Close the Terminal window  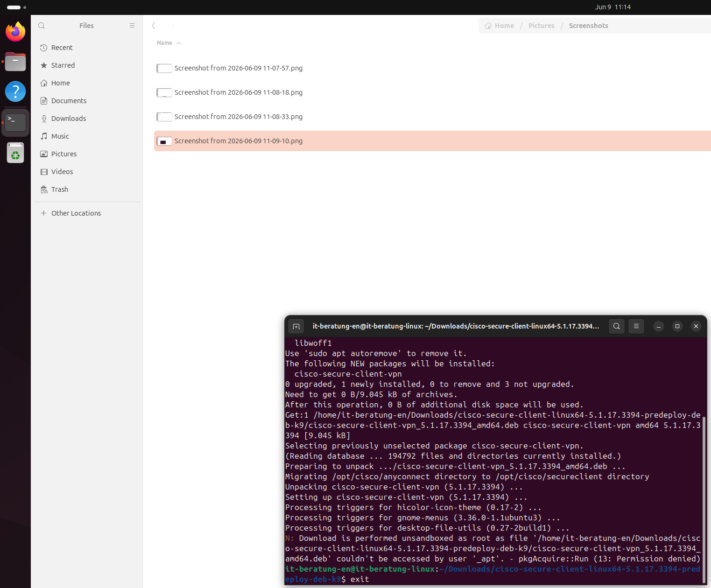point(696,326)
